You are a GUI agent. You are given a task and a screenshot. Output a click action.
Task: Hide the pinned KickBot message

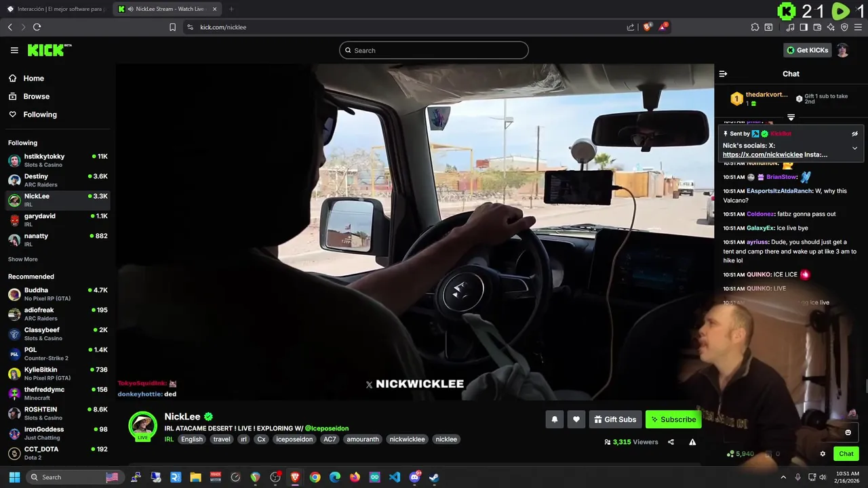(854, 134)
